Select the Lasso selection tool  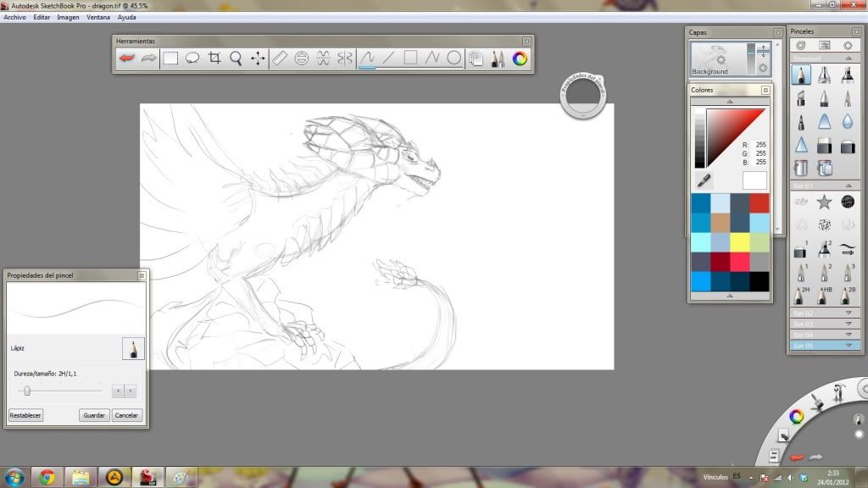192,58
